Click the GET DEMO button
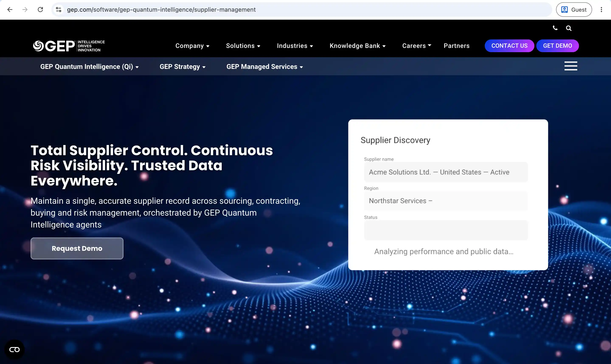The width and height of the screenshot is (611, 364). [x=558, y=46]
